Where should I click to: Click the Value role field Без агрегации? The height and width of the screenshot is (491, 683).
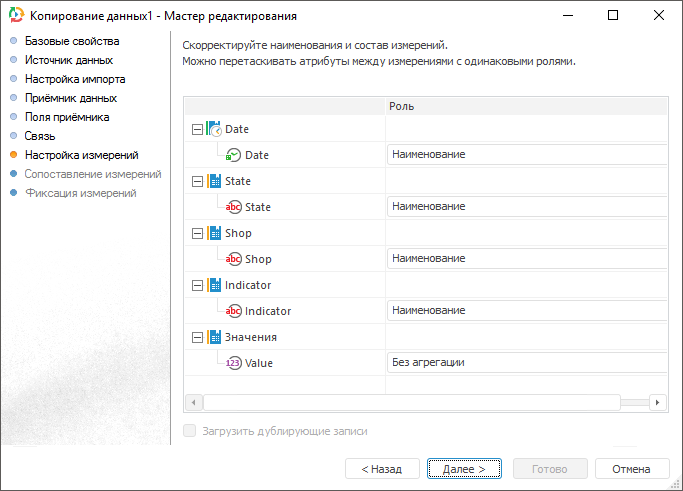point(527,362)
